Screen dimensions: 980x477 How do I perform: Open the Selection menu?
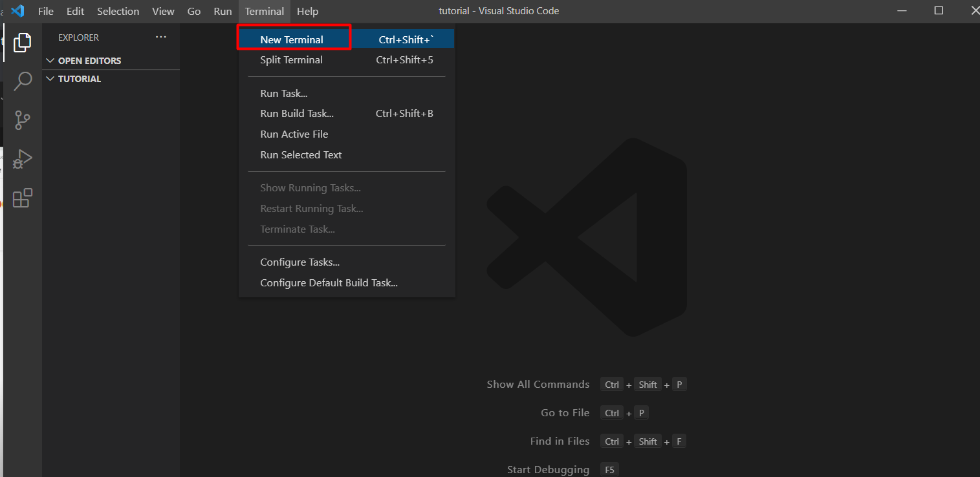118,11
